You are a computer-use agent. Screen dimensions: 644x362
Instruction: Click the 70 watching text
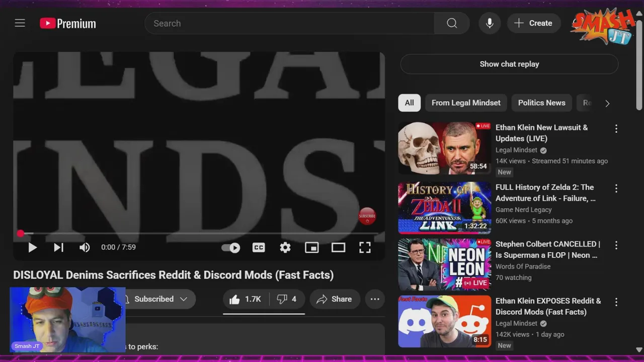[513, 278]
